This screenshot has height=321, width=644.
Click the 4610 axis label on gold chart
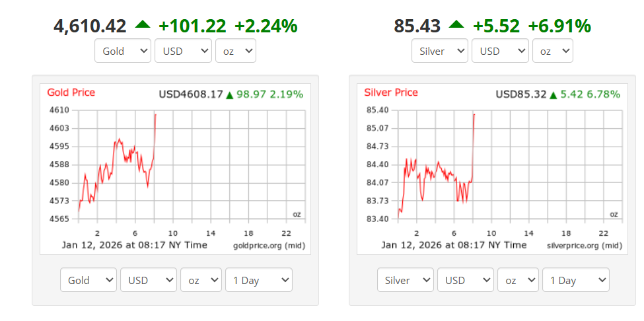tap(59, 110)
